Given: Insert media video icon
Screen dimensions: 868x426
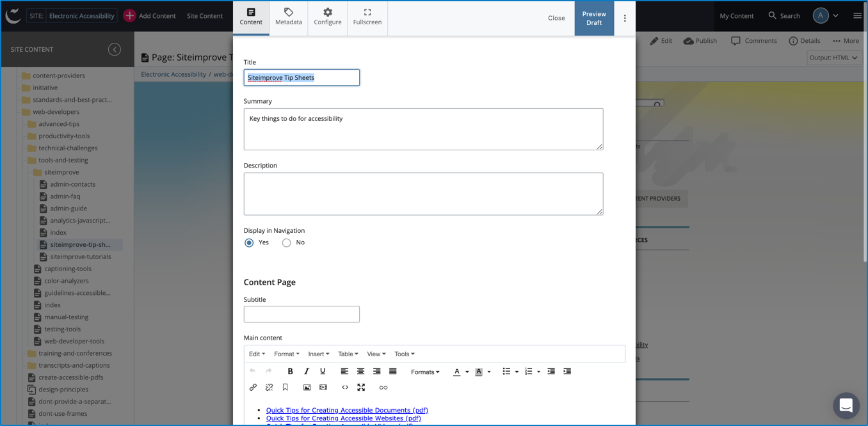Looking at the screenshot, I should [323, 388].
